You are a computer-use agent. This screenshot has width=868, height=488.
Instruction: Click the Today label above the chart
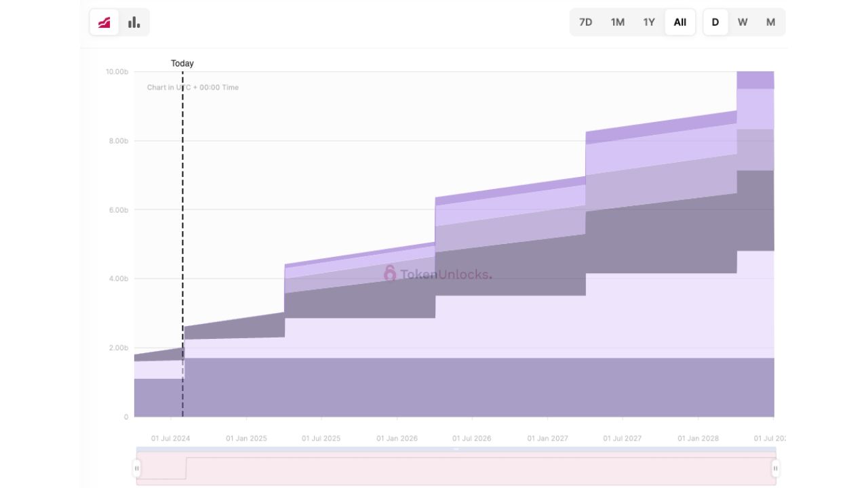point(182,63)
